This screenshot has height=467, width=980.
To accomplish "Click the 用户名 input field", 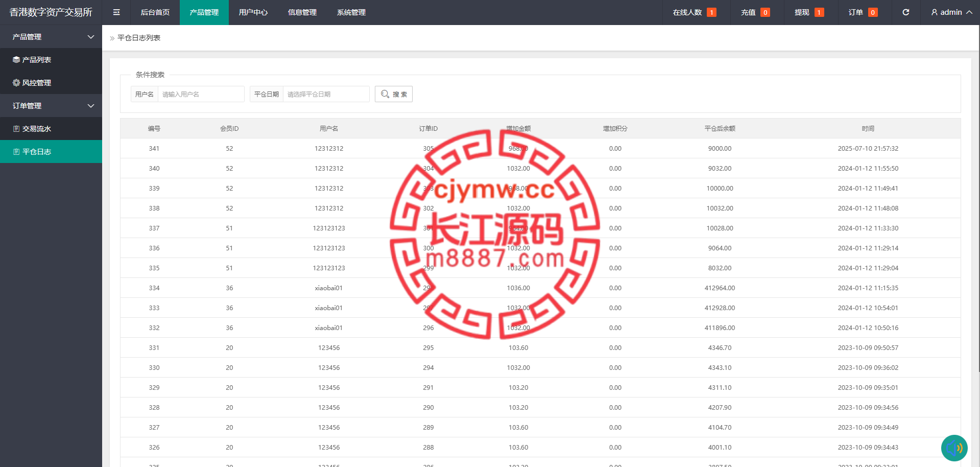I will coord(201,94).
